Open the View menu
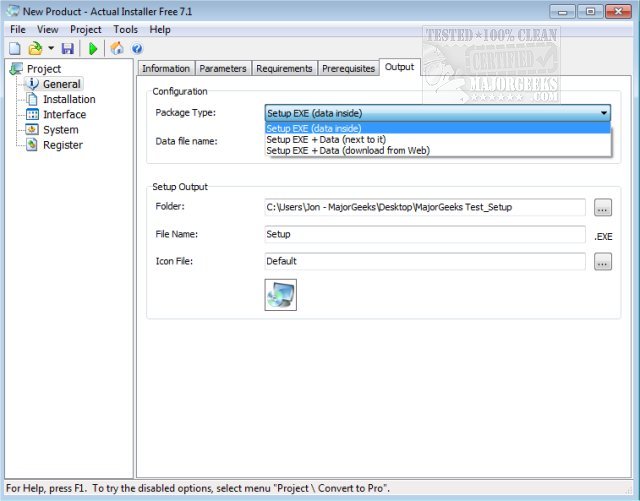This screenshot has width=640, height=501. click(47, 30)
